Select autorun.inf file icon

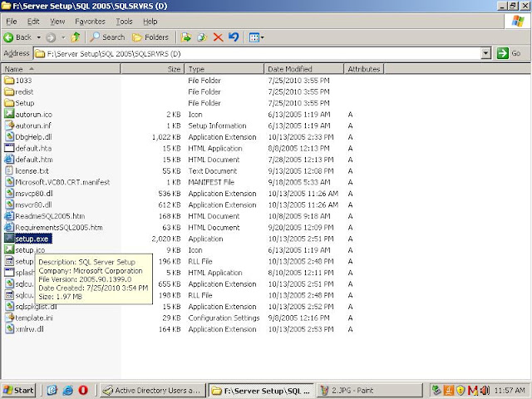tap(9, 126)
